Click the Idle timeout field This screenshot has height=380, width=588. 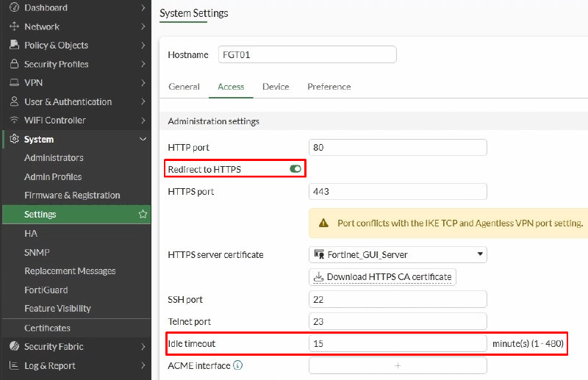[398, 343]
